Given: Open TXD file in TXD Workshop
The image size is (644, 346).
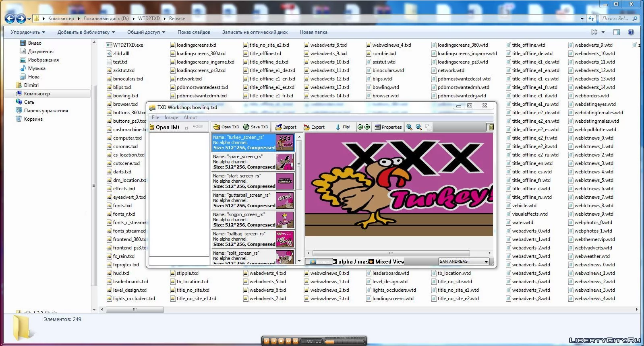Looking at the screenshot, I should (226, 127).
